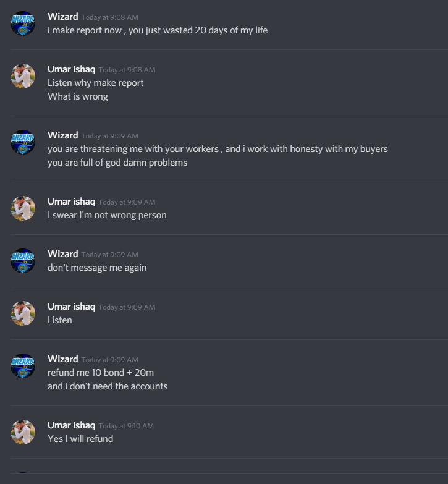Viewport: 448px width, 484px height.
Task: Click the Wizard username above "don't message me again"
Action: (x=62, y=253)
